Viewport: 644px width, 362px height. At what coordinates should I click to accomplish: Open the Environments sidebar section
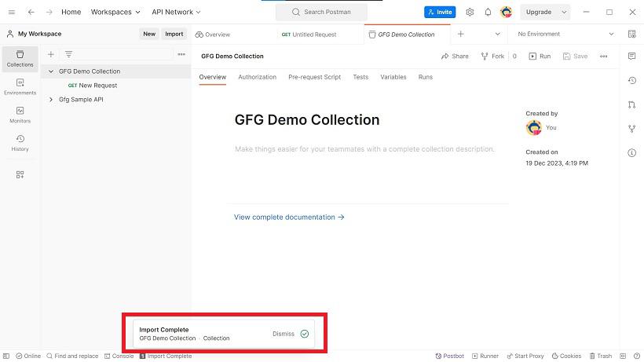pos(20,86)
